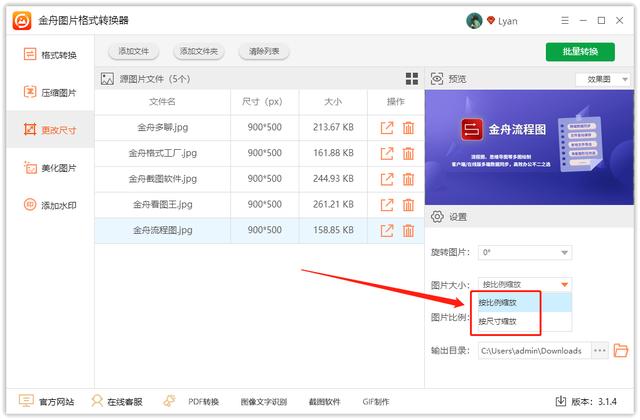Screen dimensions: 640x420
Task: Delete 金舟多聊.jpg with its trash icon
Action: coord(408,128)
